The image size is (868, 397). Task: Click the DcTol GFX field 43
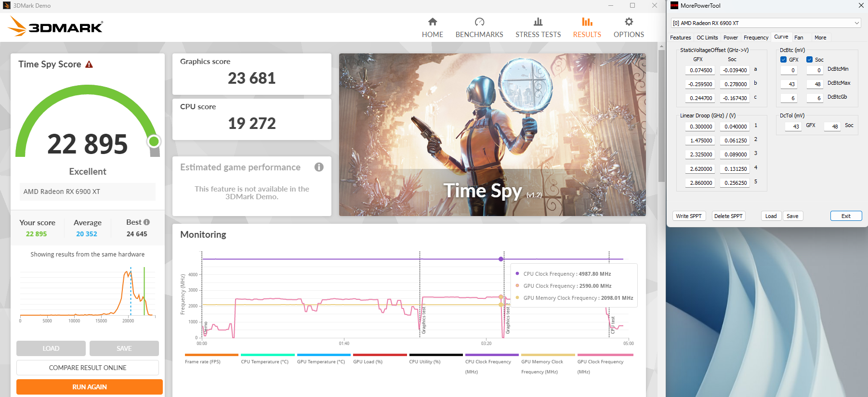point(793,127)
